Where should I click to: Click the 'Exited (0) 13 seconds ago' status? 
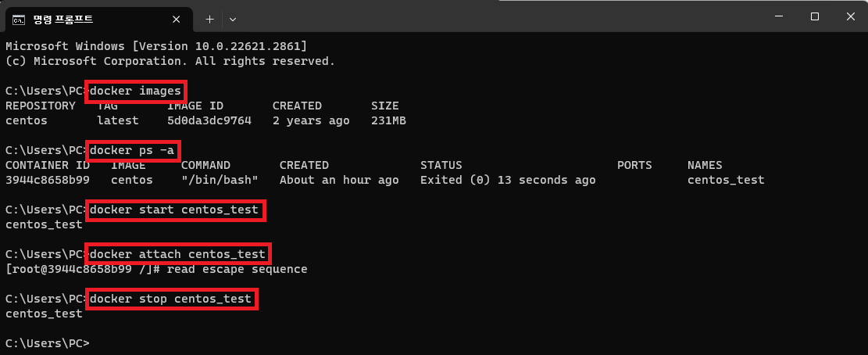pyautogui.click(x=508, y=180)
